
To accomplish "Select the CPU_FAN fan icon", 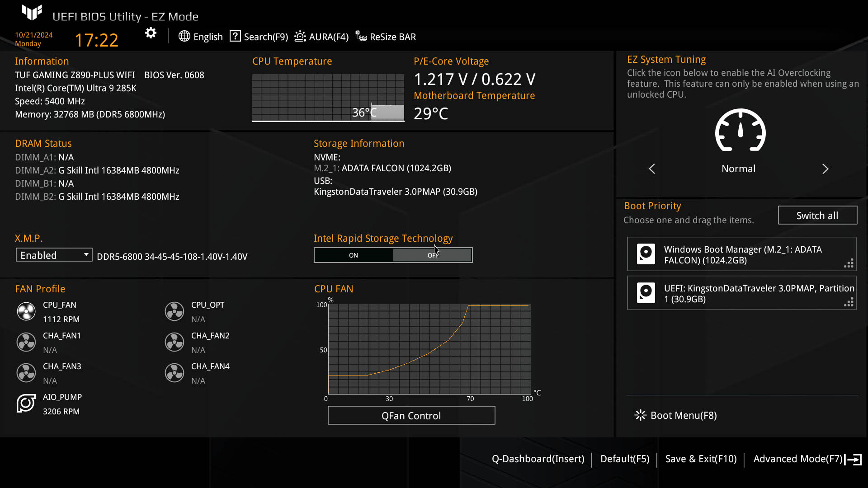I will coord(26,311).
